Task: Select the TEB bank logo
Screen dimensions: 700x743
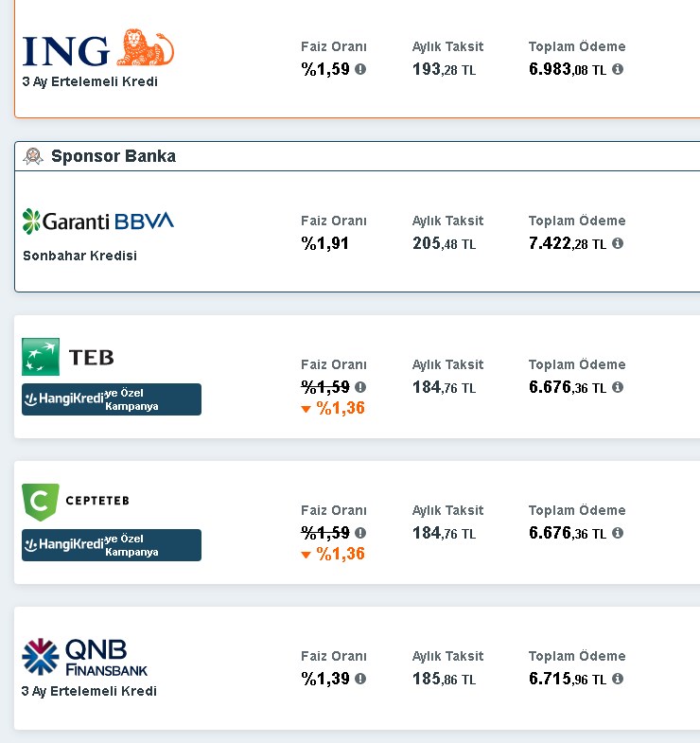Action: pos(68,357)
